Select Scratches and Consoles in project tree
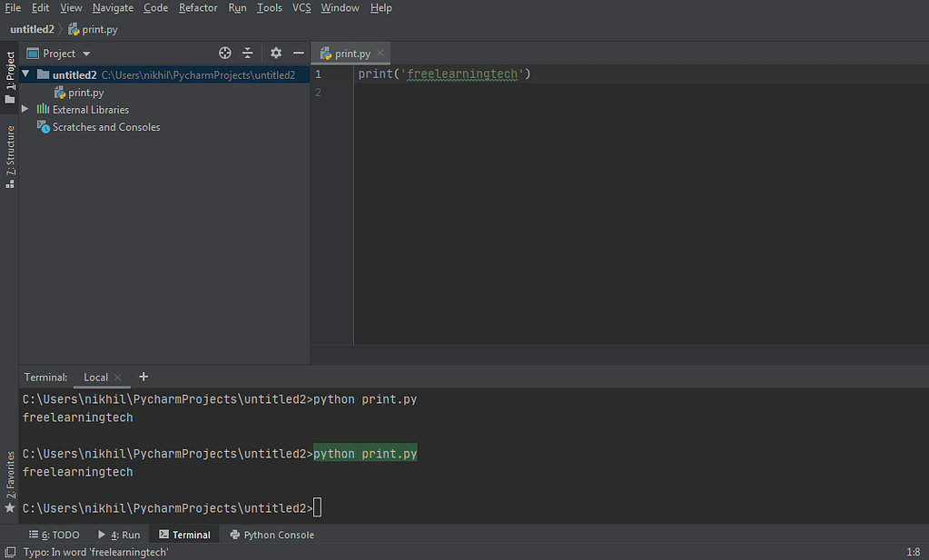The image size is (929, 560). (x=98, y=127)
